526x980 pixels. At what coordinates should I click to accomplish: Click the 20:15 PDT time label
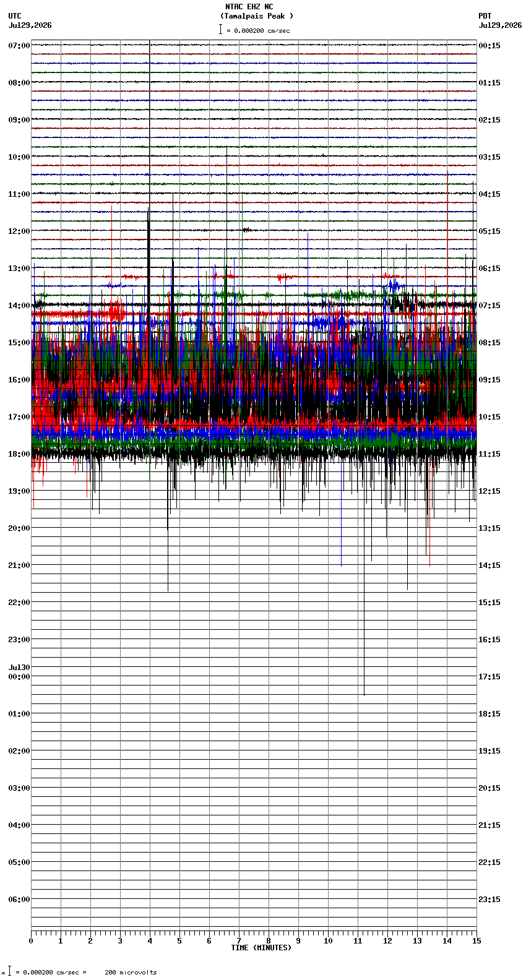click(489, 788)
